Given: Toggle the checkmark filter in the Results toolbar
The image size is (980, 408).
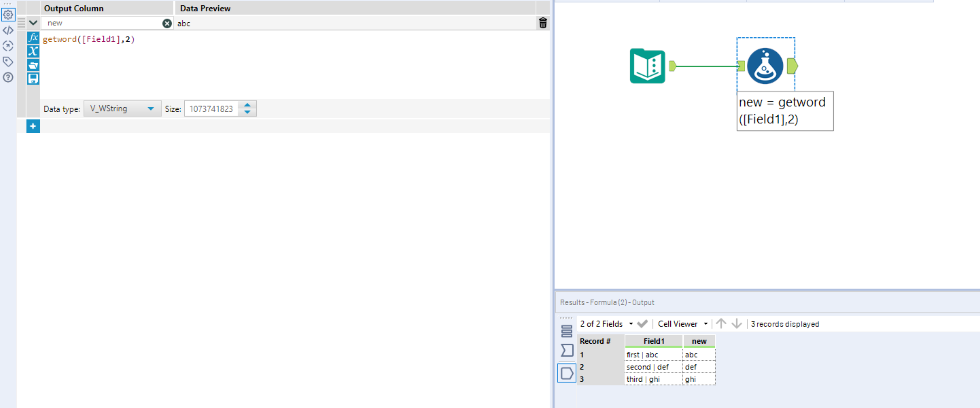Looking at the screenshot, I should point(643,323).
